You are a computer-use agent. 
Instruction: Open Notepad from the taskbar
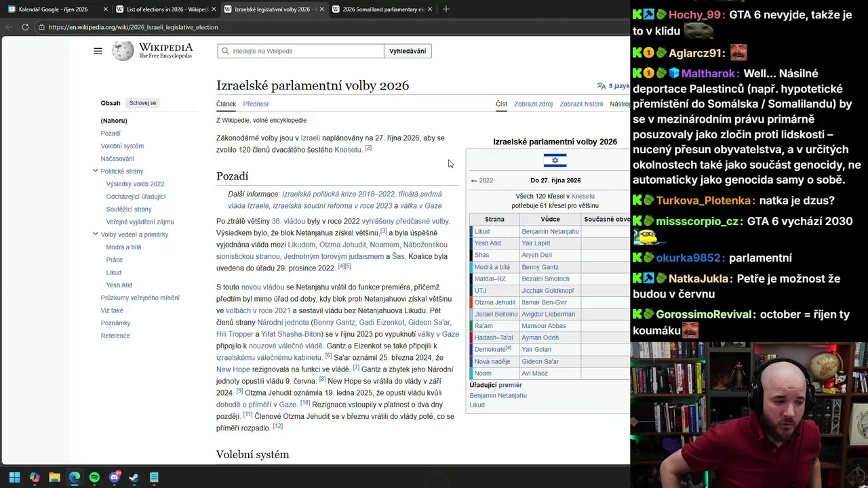154,477
